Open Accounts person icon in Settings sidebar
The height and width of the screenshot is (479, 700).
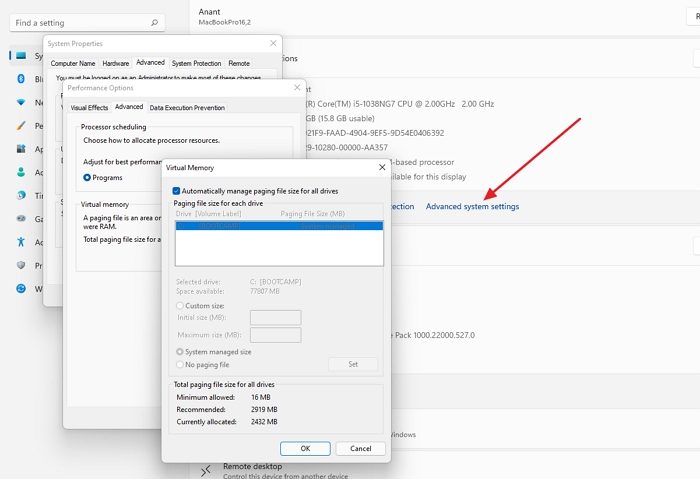pyautogui.click(x=21, y=172)
